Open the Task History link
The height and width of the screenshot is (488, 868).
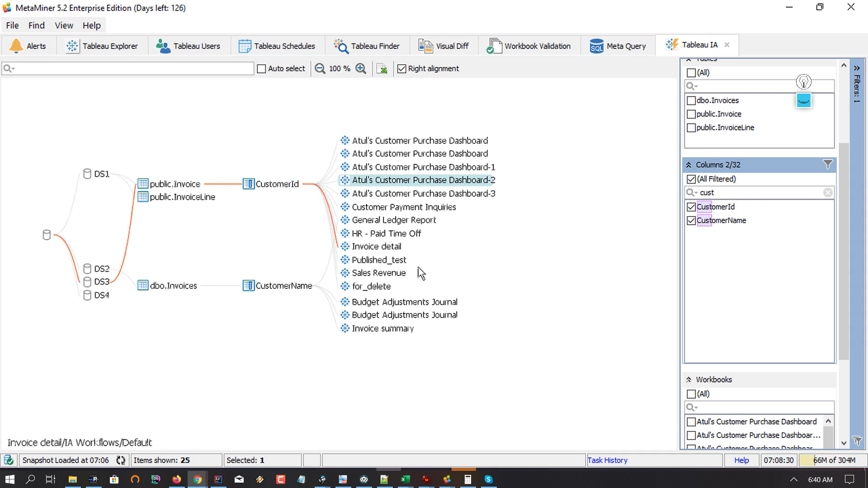click(x=607, y=460)
